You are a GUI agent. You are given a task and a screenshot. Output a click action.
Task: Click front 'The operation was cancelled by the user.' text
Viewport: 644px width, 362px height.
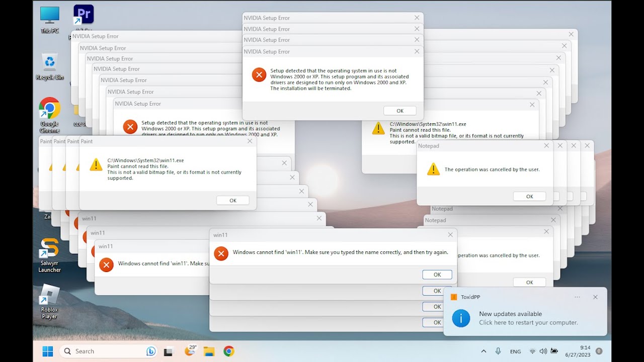click(492, 169)
